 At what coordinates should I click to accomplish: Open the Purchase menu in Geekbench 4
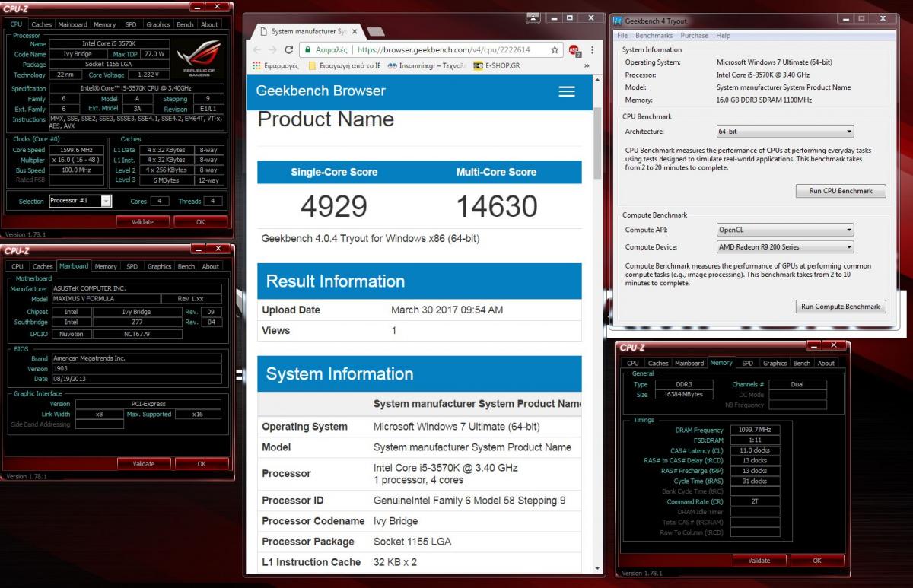point(694,35)
